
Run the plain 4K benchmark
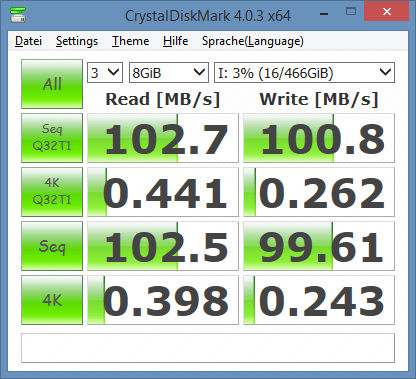[52, 300]
